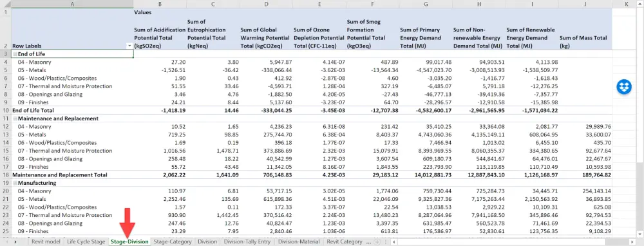This screenshot has width=644, height=246.
Task: Open the Division-Material sheet tab
Action: [x=299, y=242]
